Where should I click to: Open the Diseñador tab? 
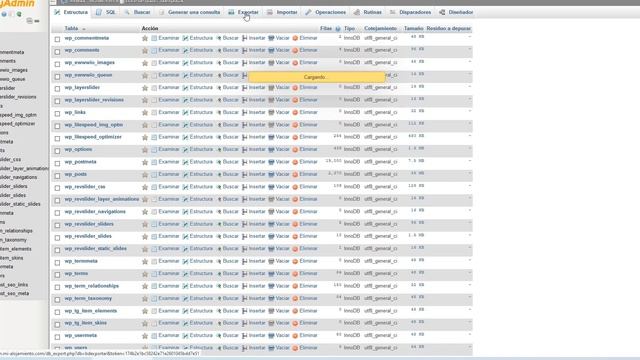tap(456, 12)
